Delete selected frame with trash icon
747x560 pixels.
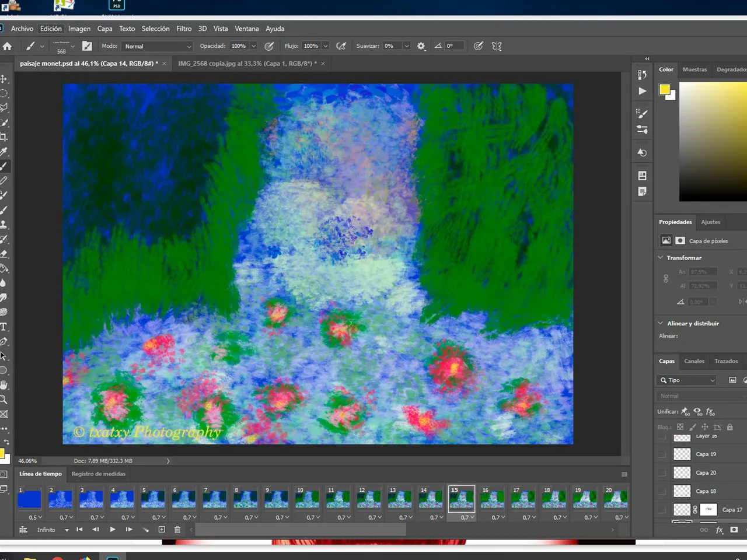[177, 530]
